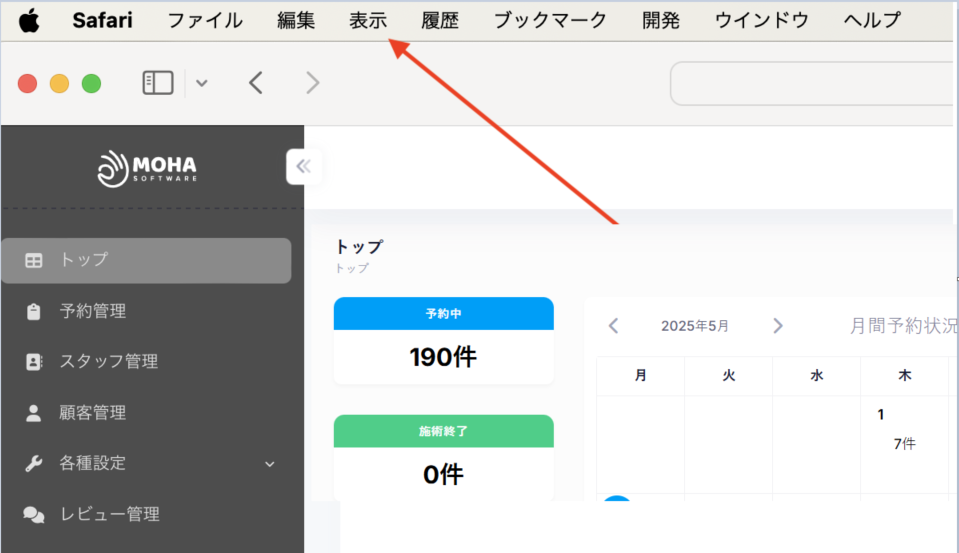The image size is (959, 553).
Task: Open sidebar options dropdown arrow in toolbar
Action: [202, 83]
